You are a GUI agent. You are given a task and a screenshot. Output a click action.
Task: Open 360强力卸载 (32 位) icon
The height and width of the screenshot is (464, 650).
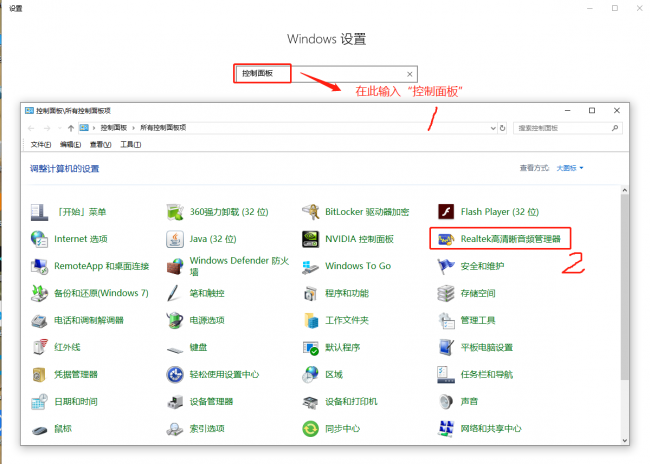[x=175, y=212]
